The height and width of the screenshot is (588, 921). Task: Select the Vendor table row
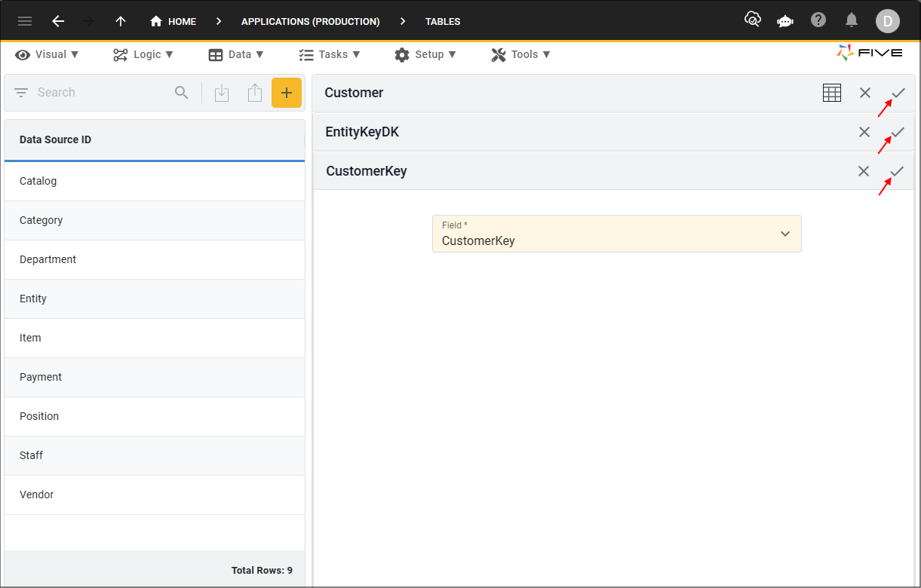point(155,495)
